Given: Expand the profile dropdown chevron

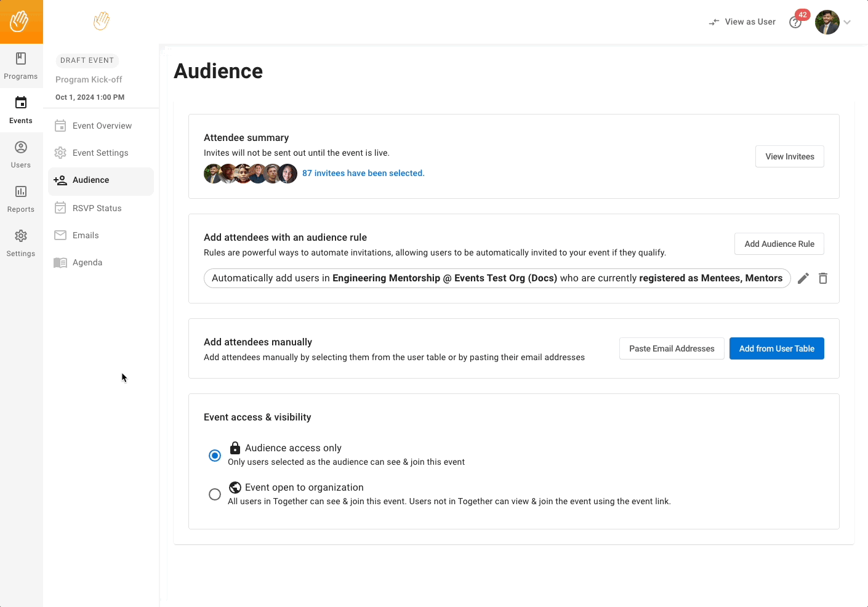Looking at the screenshot, I should click(x=847, y=22).
